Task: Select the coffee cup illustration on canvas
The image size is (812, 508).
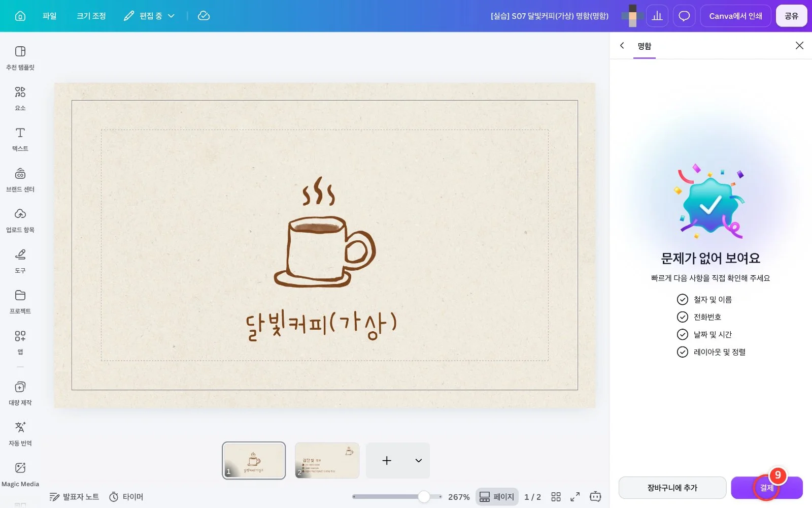Action: click(325, 232)
